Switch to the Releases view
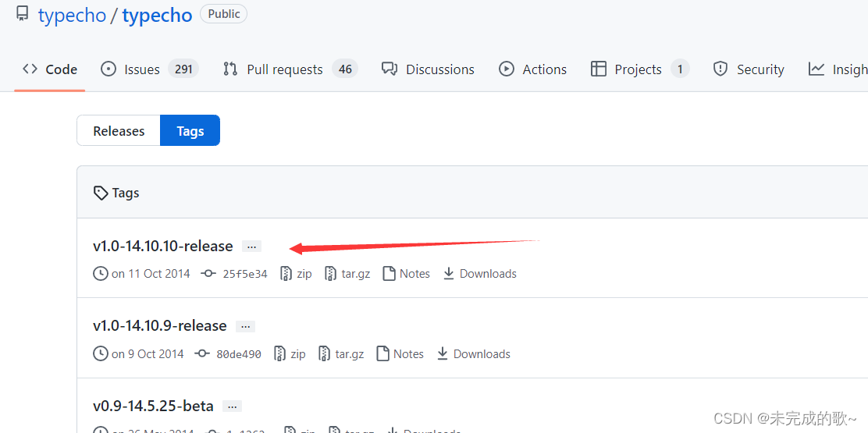The width and height of the screenshot is (868, 433). coord(119,130)
